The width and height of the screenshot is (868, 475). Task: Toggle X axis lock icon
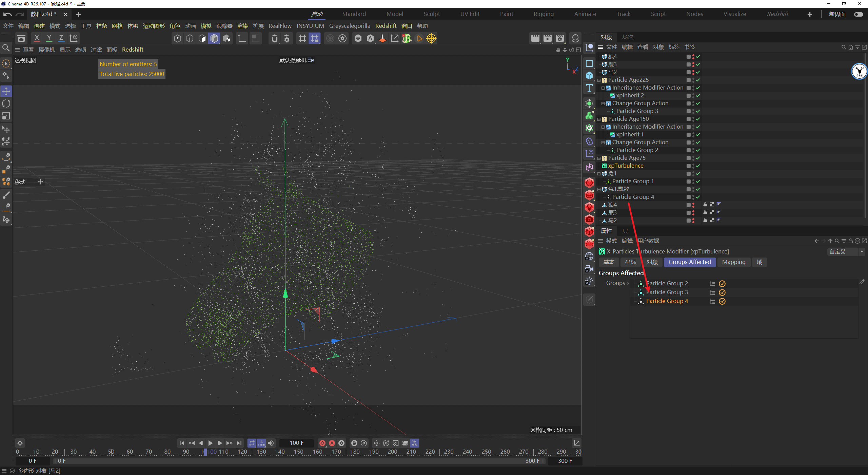[37, 38]
